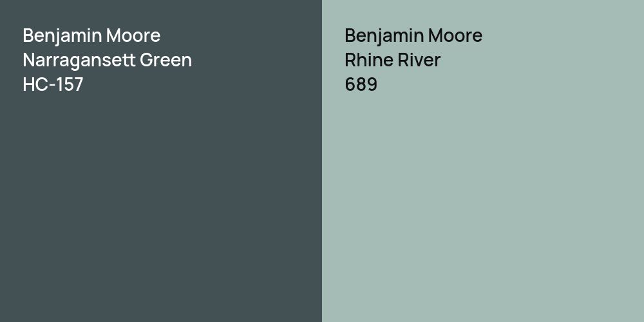Image resolution: width=644 pixels, height=322 pixels.
Task: Click the light Rhine River color swatch
Action: coord(483,206)
